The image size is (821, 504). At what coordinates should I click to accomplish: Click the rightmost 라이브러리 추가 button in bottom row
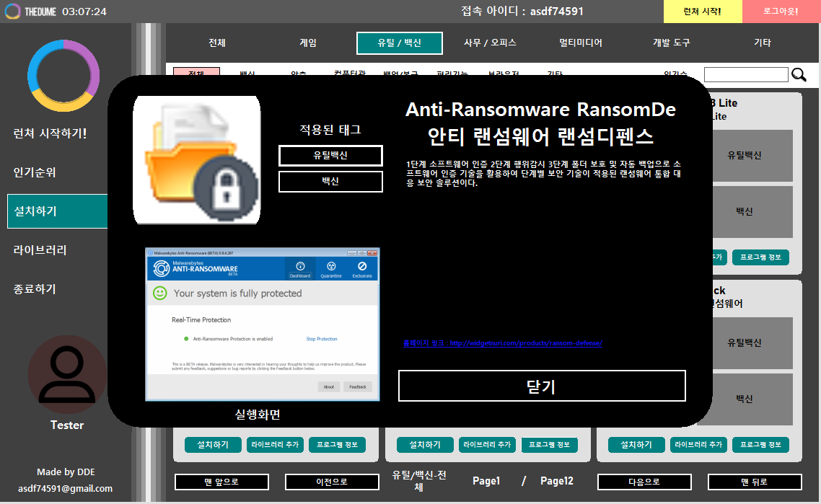click(x=698, y=445)
